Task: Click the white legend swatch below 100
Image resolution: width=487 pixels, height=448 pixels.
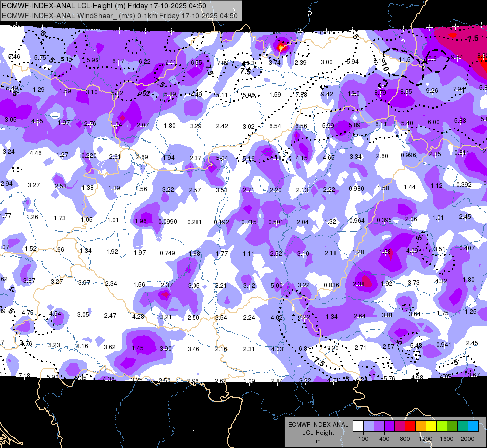Action: pos(358,426)
